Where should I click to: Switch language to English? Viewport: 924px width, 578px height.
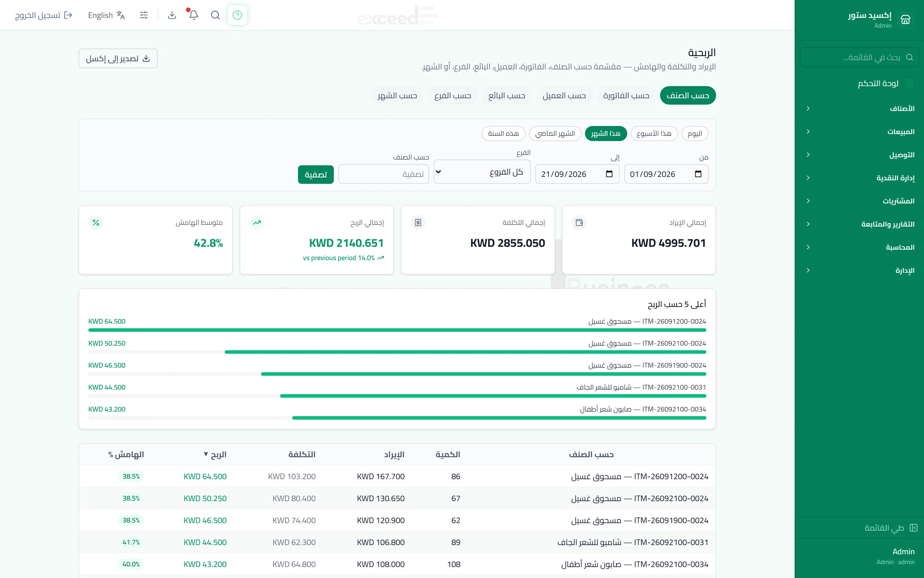pos(107,15)
